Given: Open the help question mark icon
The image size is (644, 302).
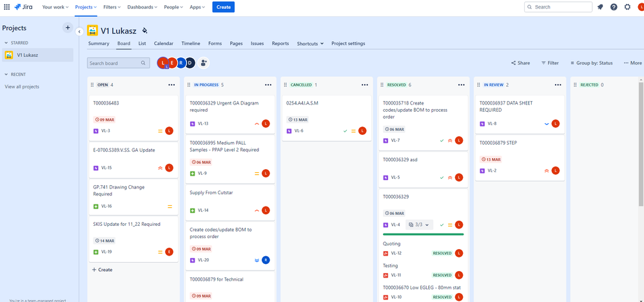Looking at the screenshot, I should [614, 7].
